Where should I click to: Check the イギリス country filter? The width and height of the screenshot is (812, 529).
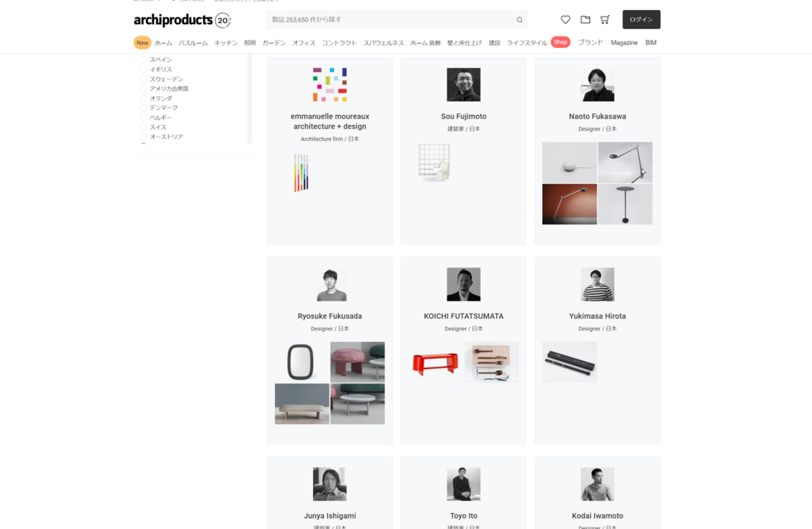(143, 70)
